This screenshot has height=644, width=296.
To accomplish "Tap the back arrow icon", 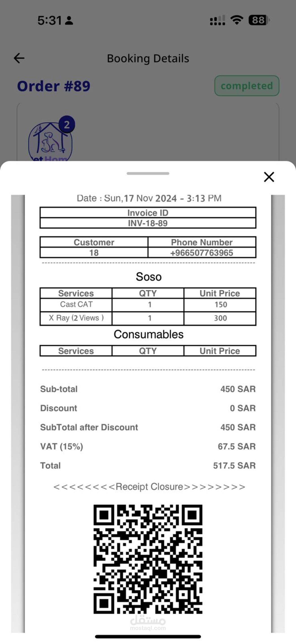I will point(19,58).
